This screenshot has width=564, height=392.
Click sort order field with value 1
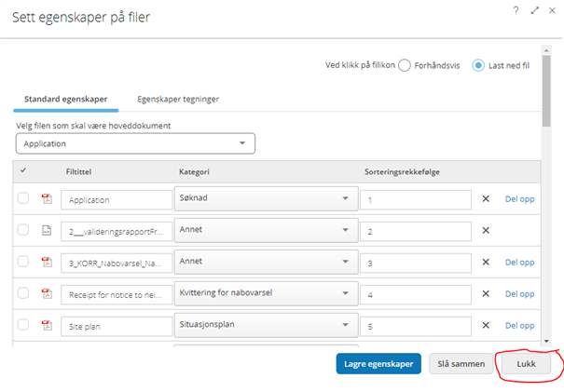[x=416, y=200]
